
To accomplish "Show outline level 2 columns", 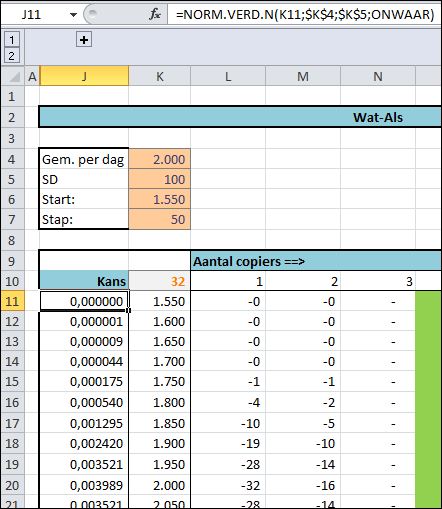I will 12,55.
